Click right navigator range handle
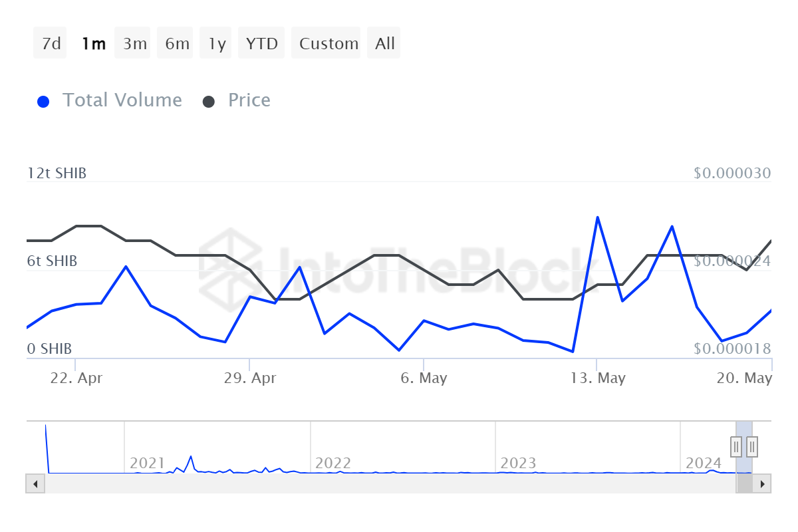This screenshot has width=798, height=532. (x=752, y=446)
